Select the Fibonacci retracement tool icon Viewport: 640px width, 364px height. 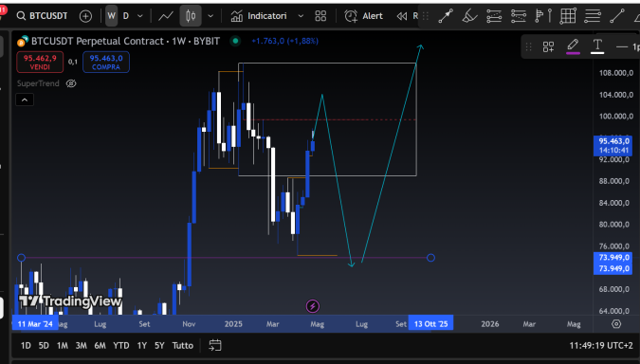(x=494, y=16)
